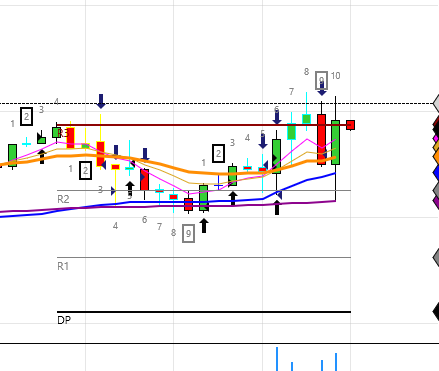The width and height of the screenshot is (439, 371).
Task: Click the boxed 9 count above the red candle
Action: point(322,81)
